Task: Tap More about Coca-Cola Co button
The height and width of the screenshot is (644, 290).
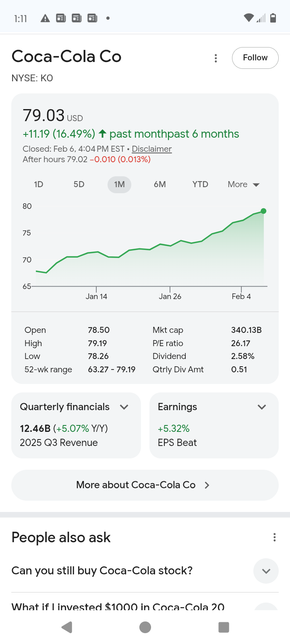Action: (136, 485)
